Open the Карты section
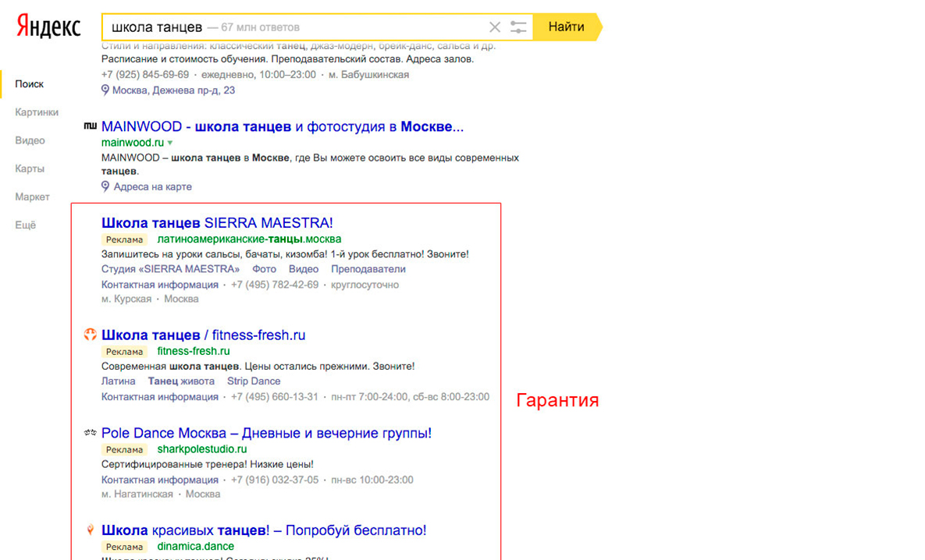Screen dimensions: 925x560 tap(30, 168)
